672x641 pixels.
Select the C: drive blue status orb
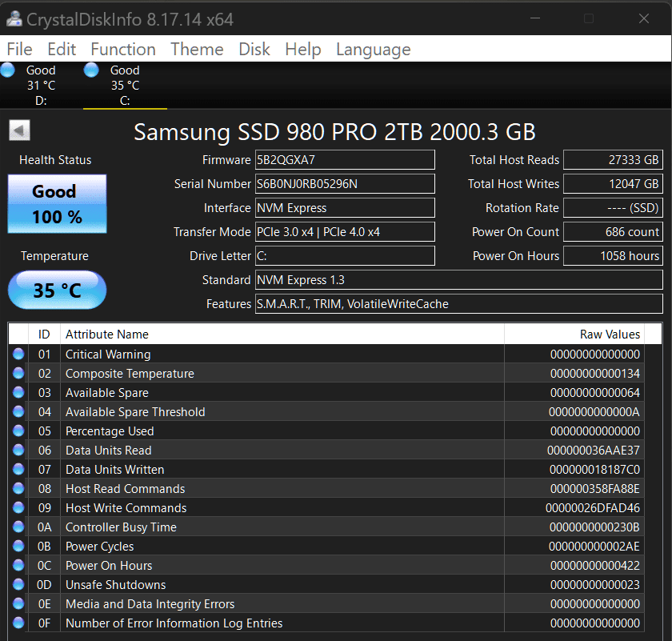[91, 70]
